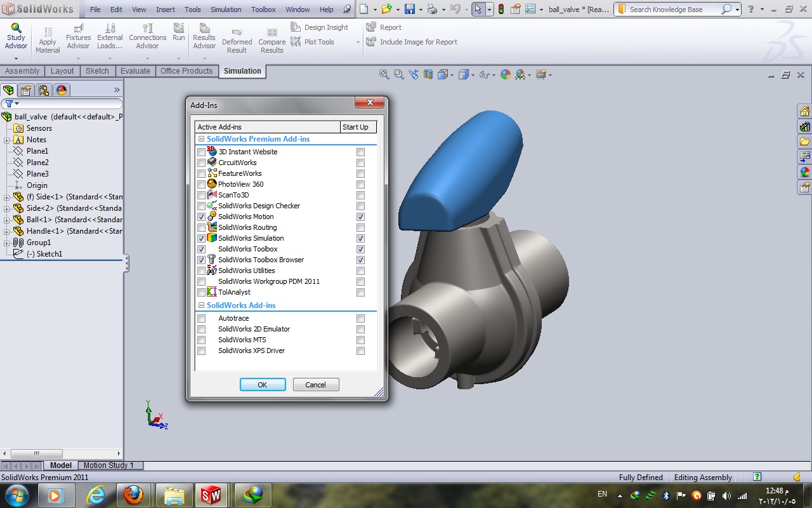Click the Zoom to Fit icon
Image resolution: width=812 pixels, height=508 pixels.
pos(384,74)
